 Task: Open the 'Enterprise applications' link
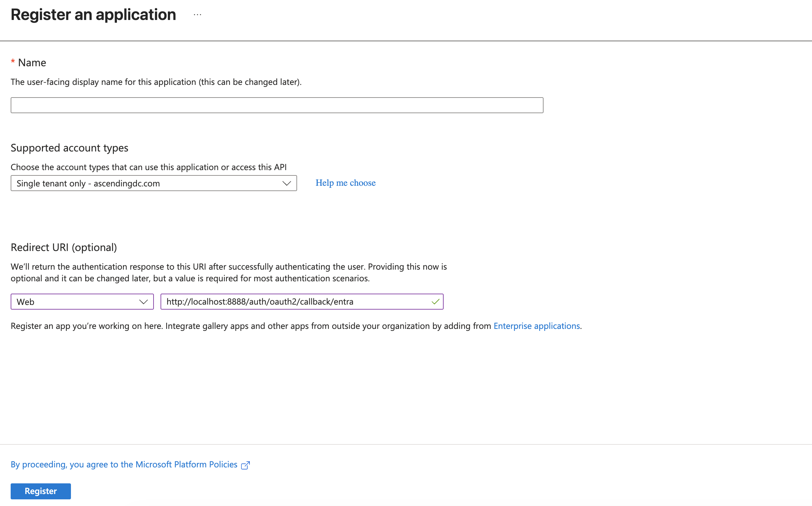pyautogui.click(x=537, y=326)
